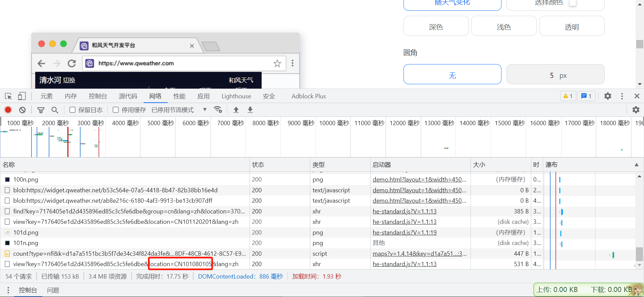Sort by the 瀑布 column arrow
644x297 pixels.
click(636, 165)
